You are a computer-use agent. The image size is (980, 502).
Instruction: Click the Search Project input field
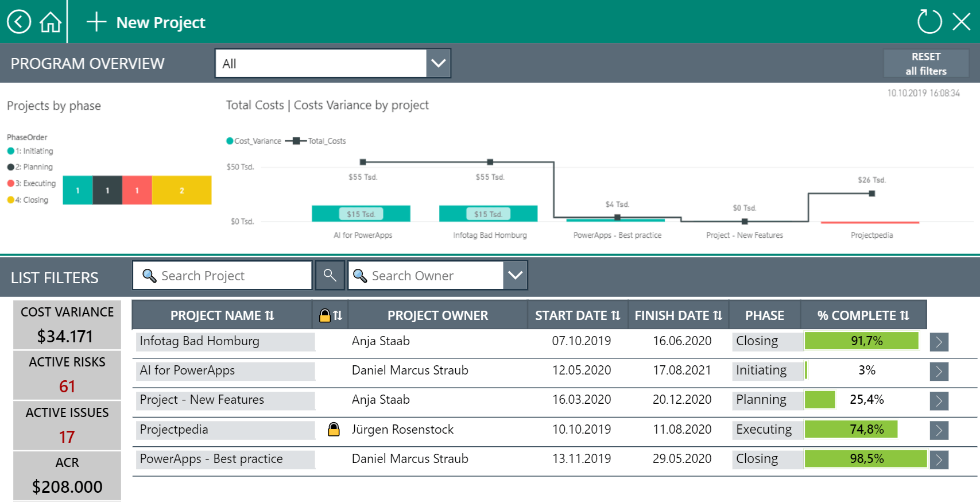pyautogui.click(x=222, y=276)
